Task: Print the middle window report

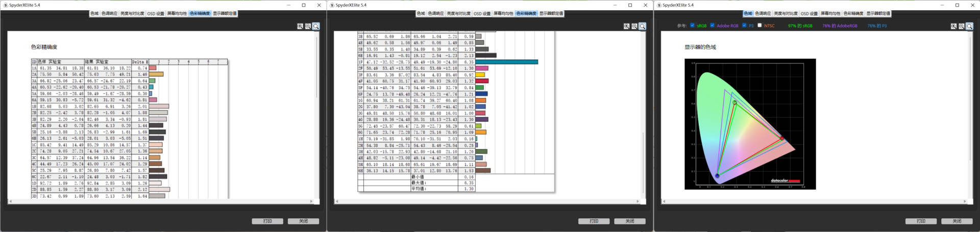Action: tap(594, 221)
